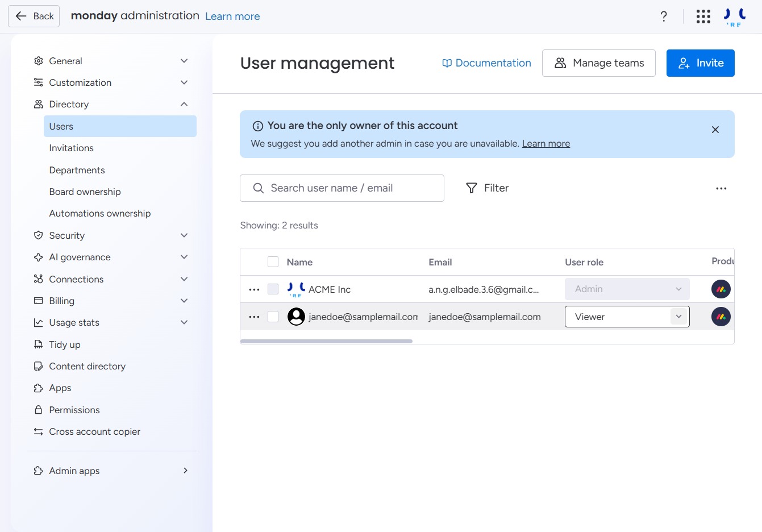Image resolution: width=762 pixels, height=532 pixels.
Task: Expand the Billing section chevron
Action: (184, 301)
